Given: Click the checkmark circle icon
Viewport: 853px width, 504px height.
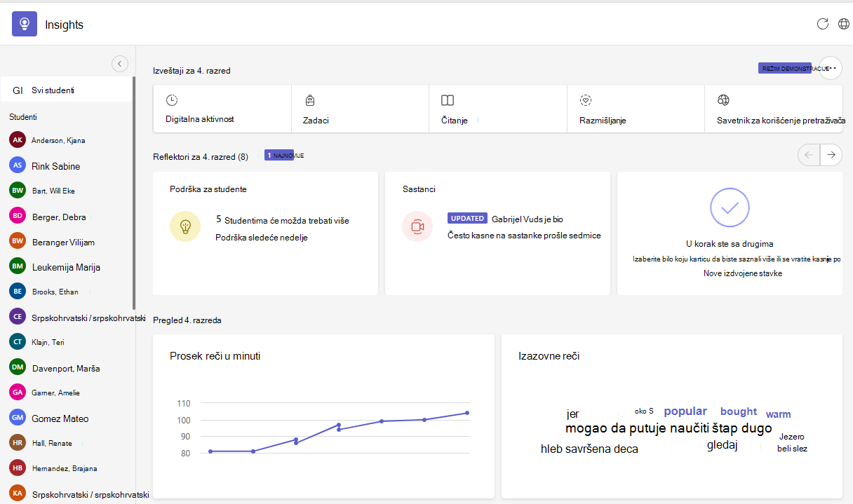Looking at the screenshot, I should click(730, 207).
